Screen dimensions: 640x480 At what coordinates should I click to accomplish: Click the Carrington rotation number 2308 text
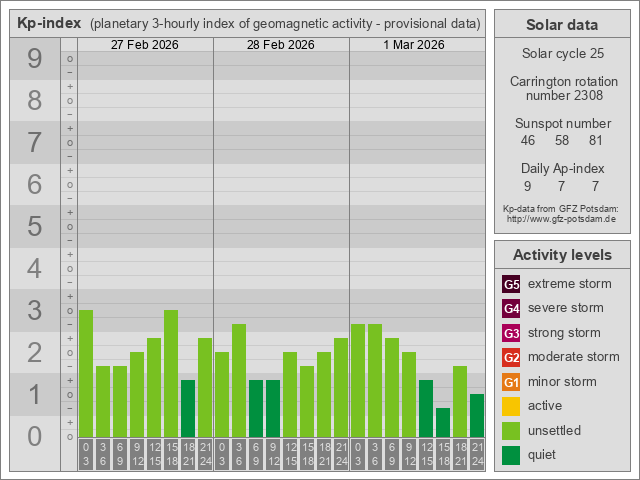(561, 89)
